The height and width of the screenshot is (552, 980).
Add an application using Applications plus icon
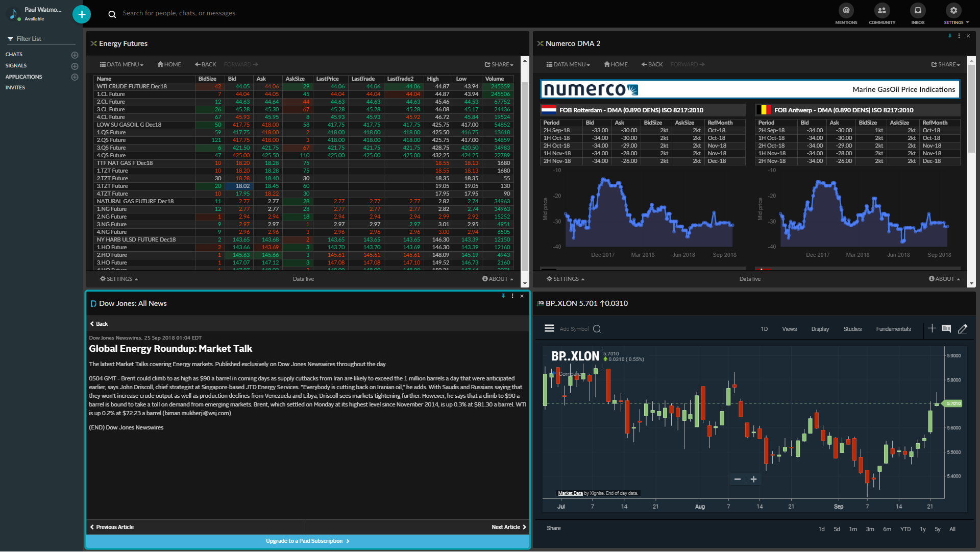75,77
